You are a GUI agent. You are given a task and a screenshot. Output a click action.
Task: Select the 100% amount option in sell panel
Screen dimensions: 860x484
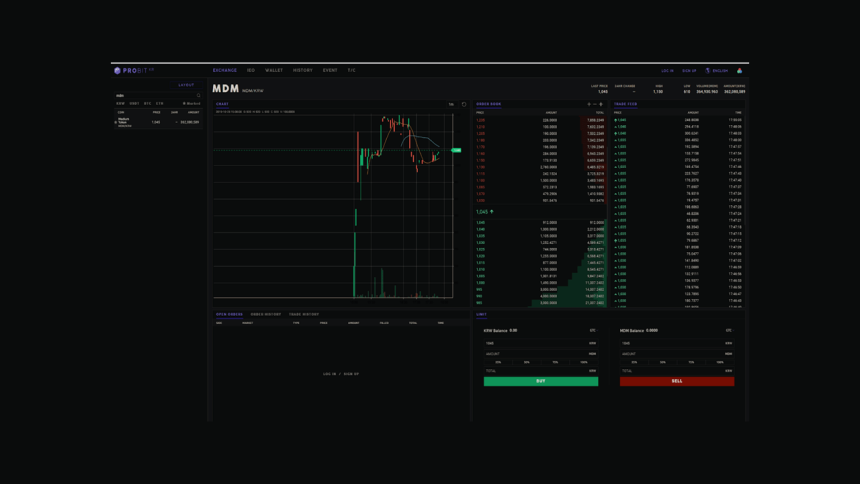[x=720, y=362]
